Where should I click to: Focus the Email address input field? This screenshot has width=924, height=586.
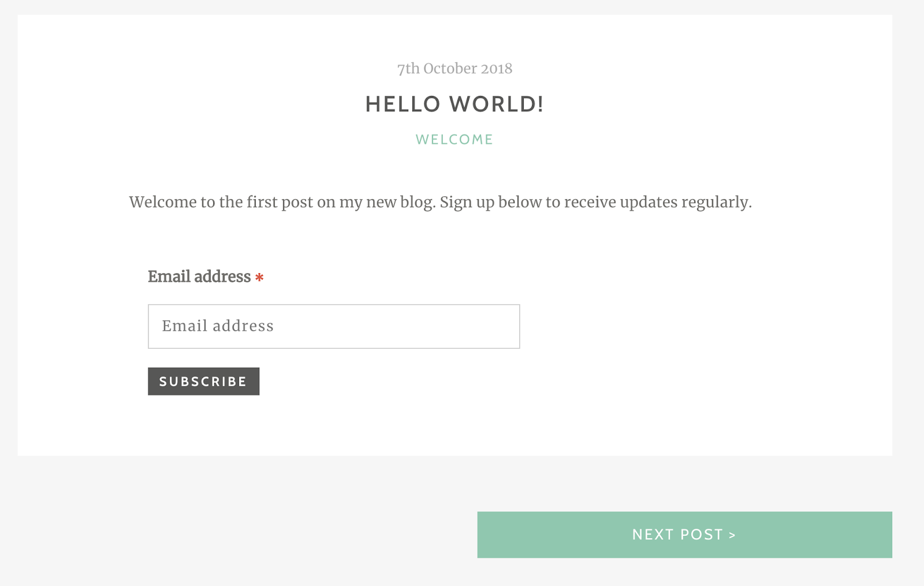[334, 326]
